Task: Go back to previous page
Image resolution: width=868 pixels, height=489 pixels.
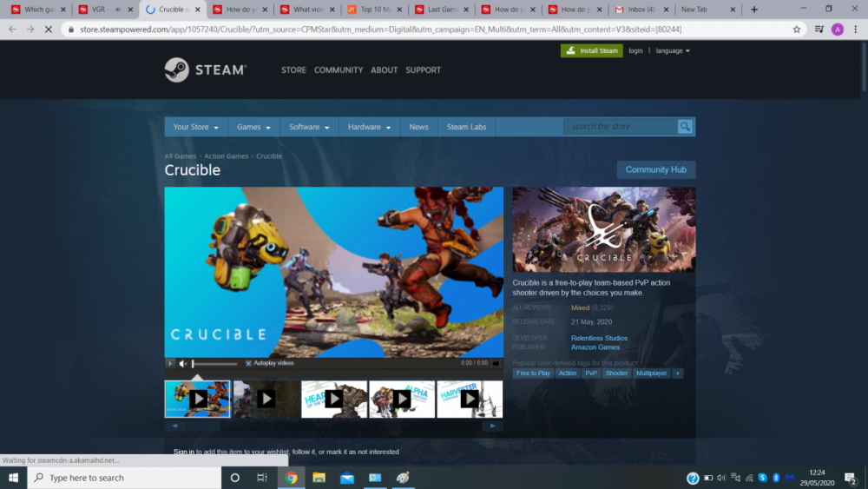Action: tap(12, 30)
